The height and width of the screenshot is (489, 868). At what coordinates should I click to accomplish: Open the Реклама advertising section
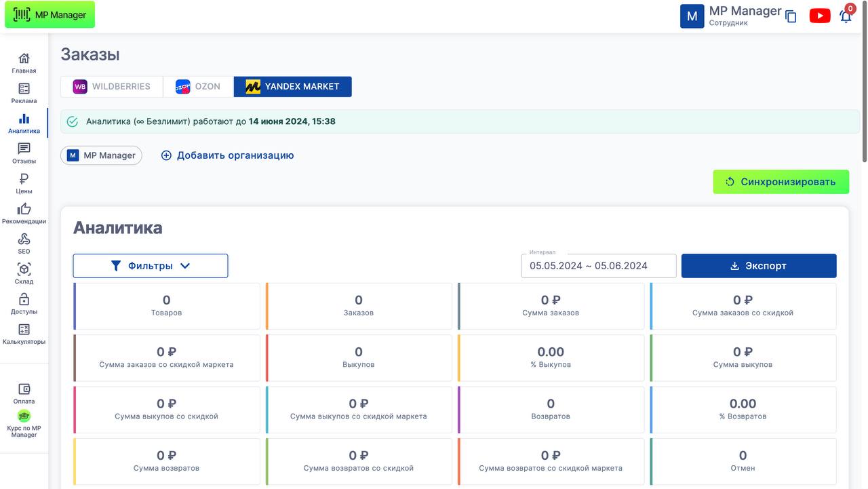point(24,93)
